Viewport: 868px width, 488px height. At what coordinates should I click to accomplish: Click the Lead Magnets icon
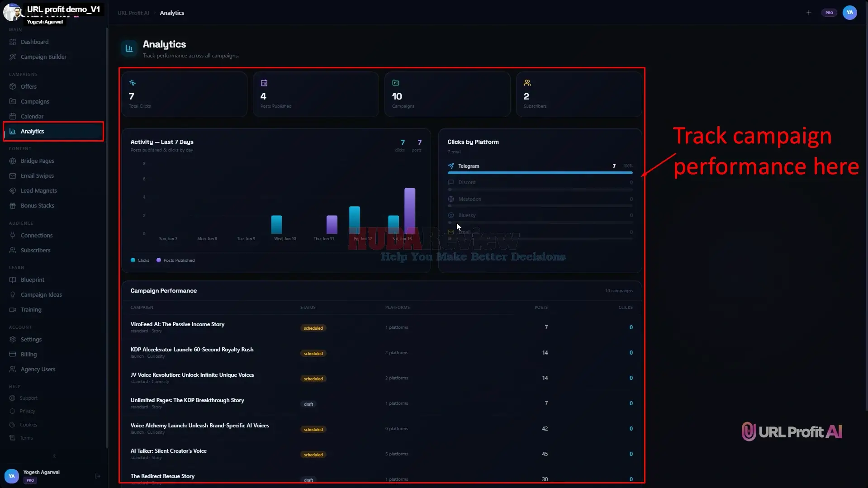(13, 191)
